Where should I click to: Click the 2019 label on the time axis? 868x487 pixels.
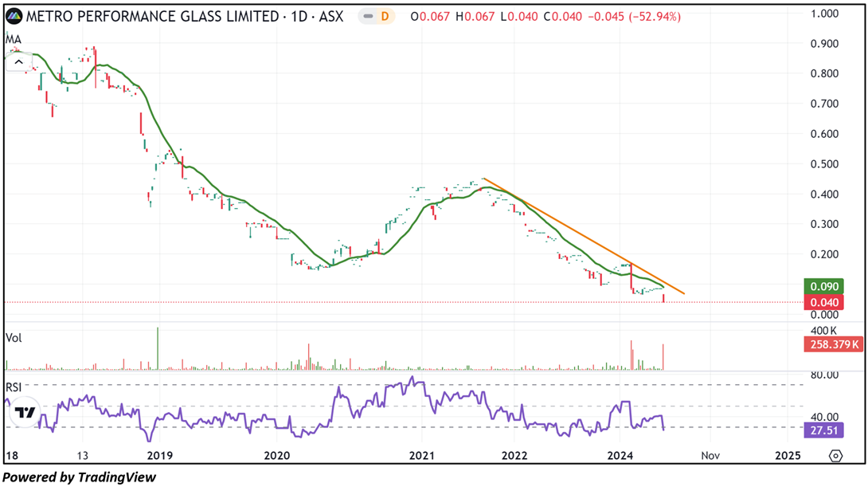coord(160,456)
